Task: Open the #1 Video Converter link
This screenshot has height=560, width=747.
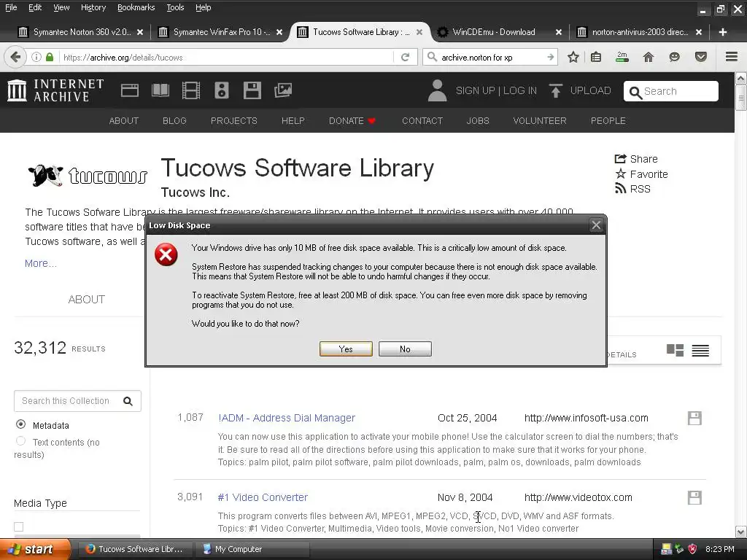Action: (263, 497)
